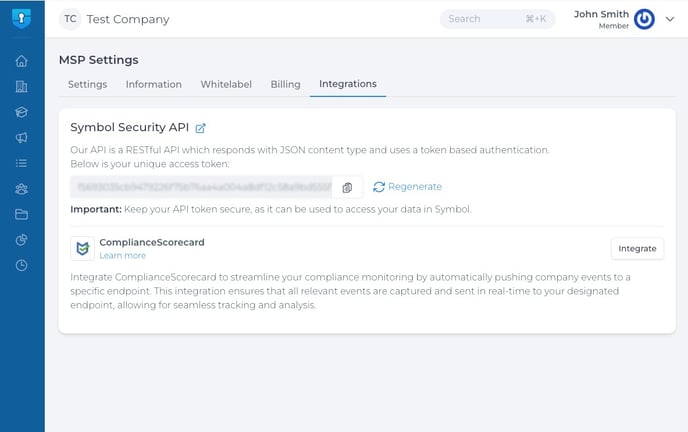
Task: Click the users group icon in sidebar
Action: click(21, 189)
